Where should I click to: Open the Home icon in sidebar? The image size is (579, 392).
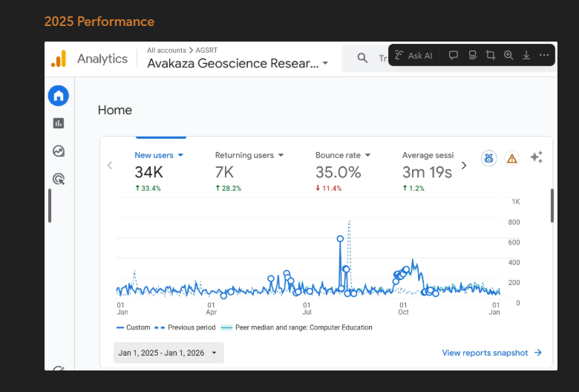pyautogui.click(x=59, y=96)
